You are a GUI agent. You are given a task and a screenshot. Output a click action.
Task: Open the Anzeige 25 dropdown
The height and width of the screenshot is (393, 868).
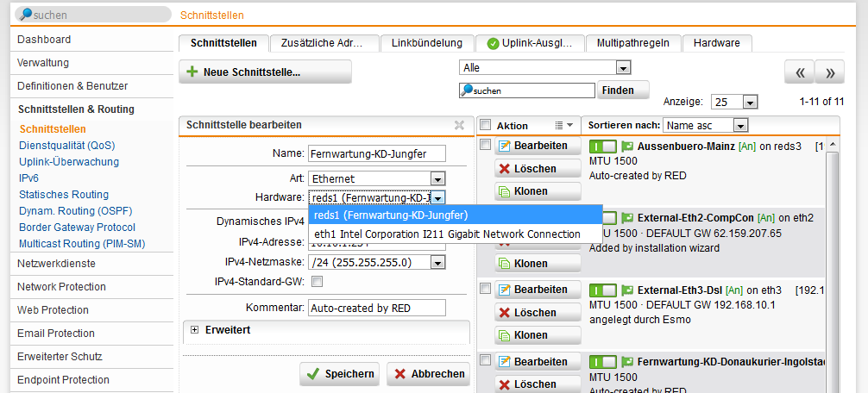[734, 103]
